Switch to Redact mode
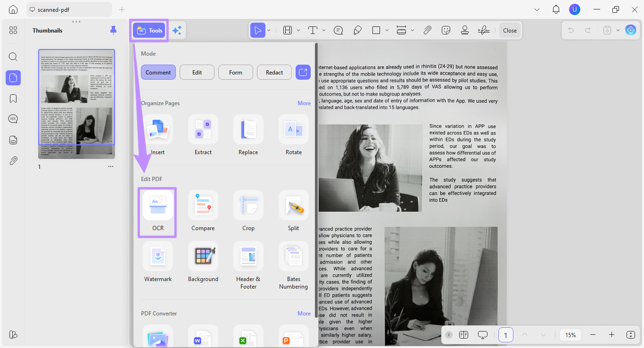644x348 pixels. (274, 72)
